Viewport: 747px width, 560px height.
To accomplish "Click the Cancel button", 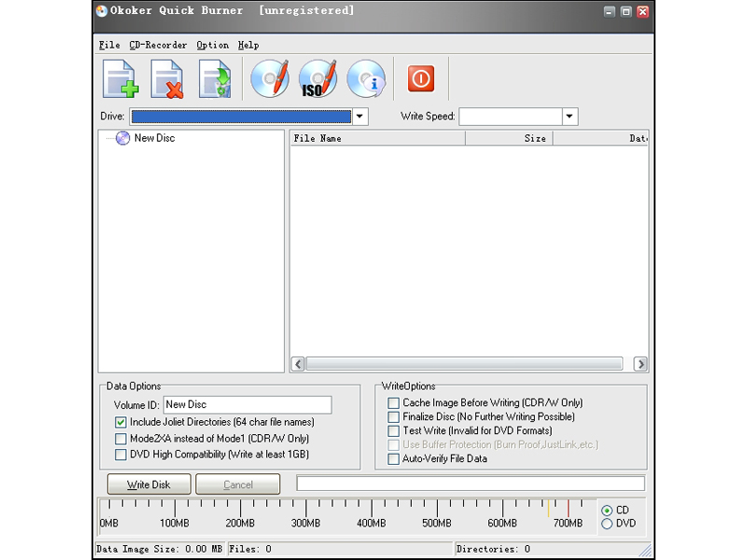I will pos(238,484).
